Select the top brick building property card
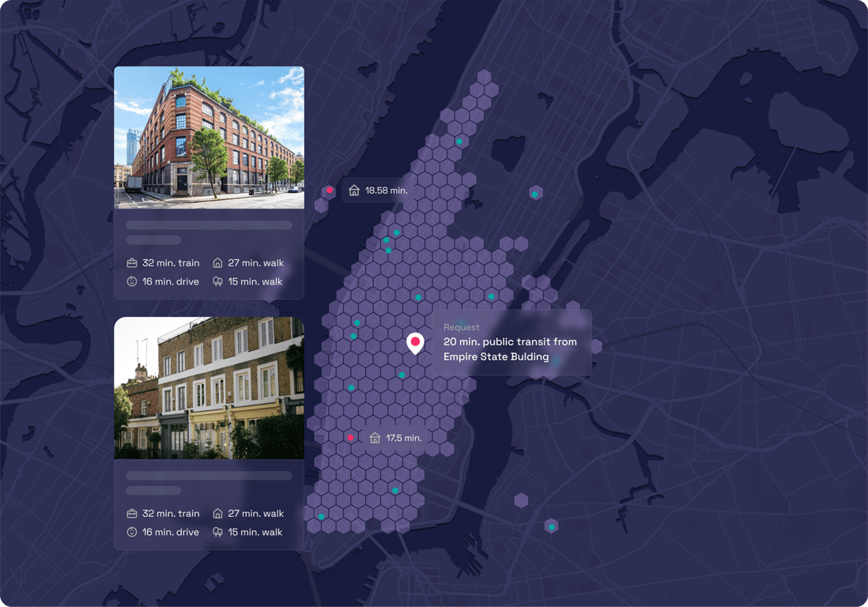Screen dimensions: 868x607 pos(209,182)
